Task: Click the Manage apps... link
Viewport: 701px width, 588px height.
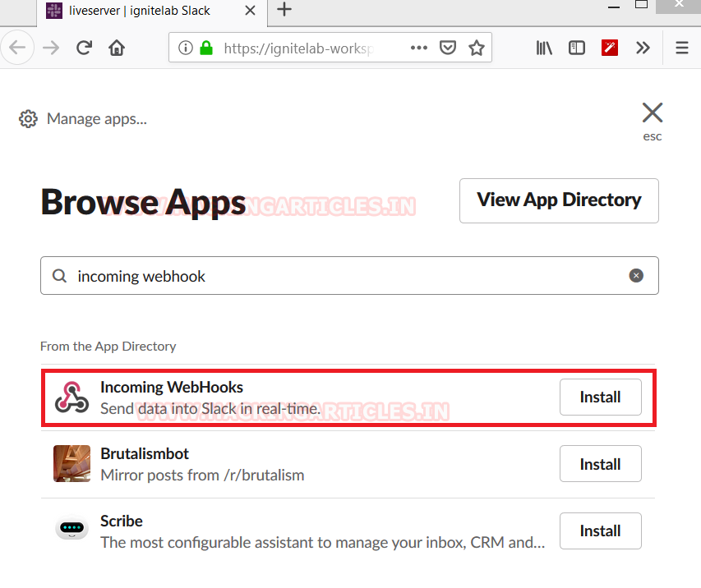Action: tap(97, 119)
